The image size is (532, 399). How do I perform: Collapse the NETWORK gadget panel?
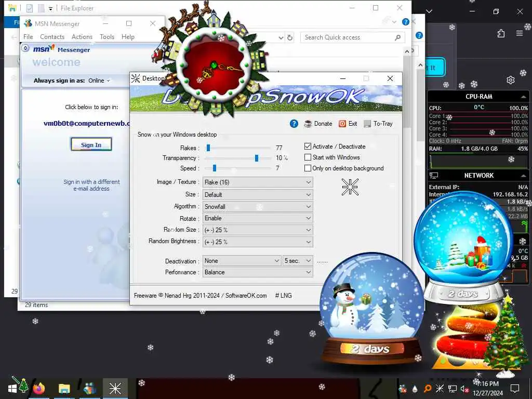pyautogui.click(x=524, y=176)
